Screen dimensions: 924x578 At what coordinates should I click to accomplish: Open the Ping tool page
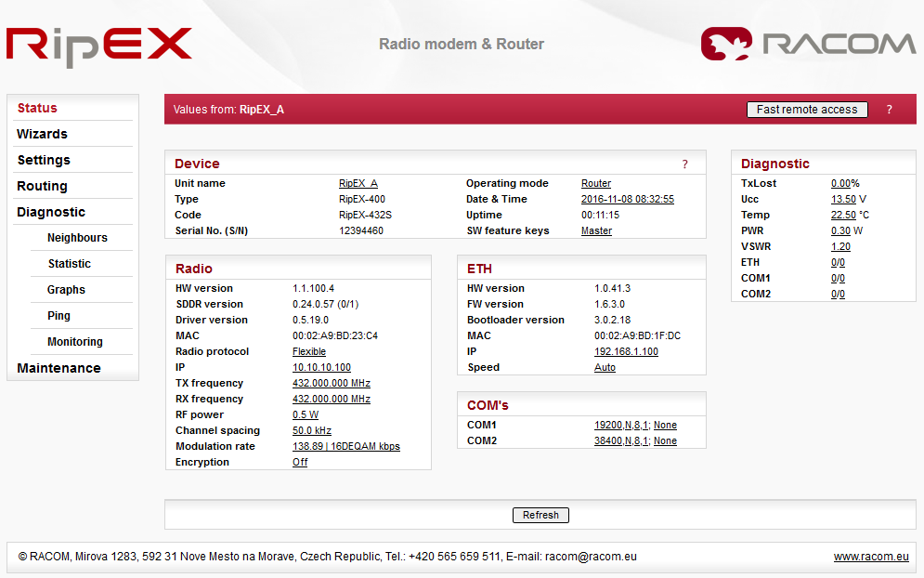[x=59, y=316]
